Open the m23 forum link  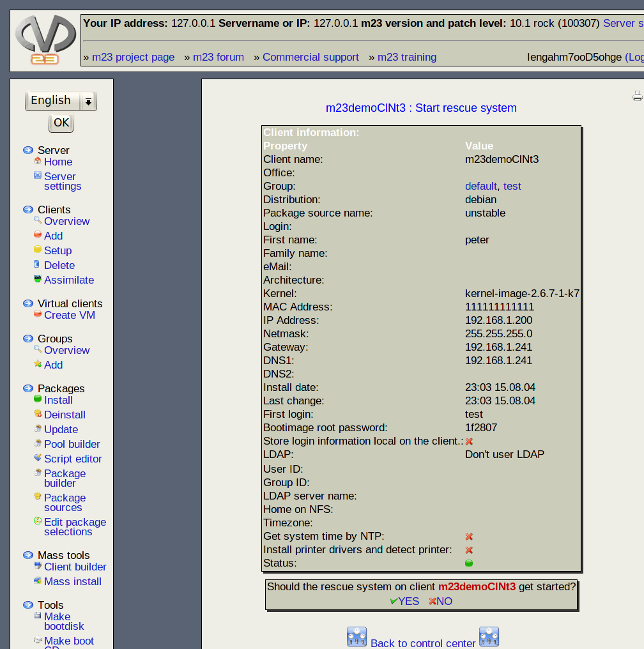point(218,57)
